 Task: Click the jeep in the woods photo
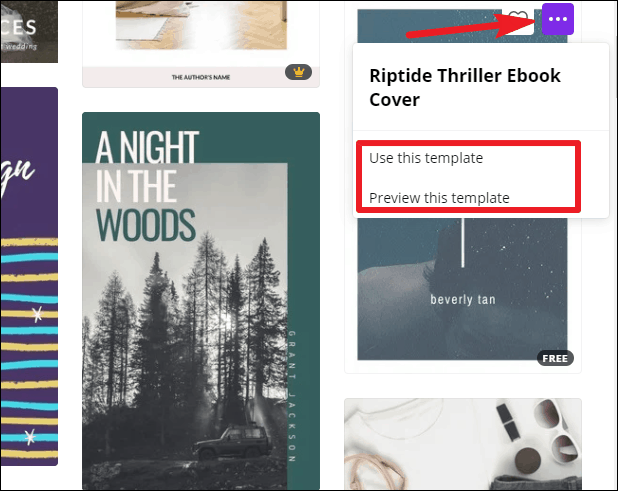(231, 443)
